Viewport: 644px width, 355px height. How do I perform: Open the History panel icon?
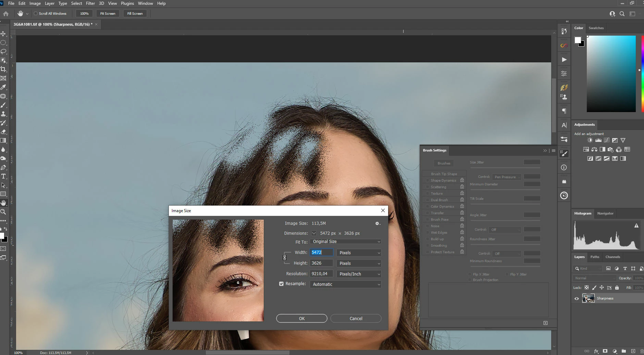564,31
